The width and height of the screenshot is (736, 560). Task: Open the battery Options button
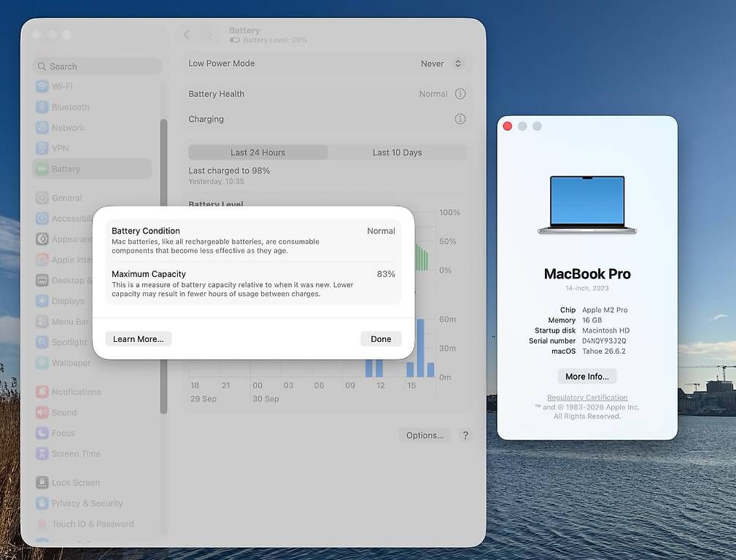coord(425,435)
